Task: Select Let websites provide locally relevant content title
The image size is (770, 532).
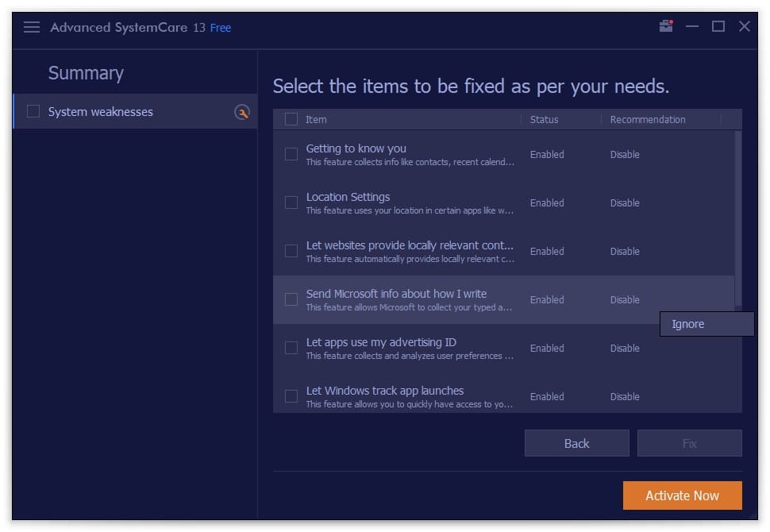Action: point(410,245)
